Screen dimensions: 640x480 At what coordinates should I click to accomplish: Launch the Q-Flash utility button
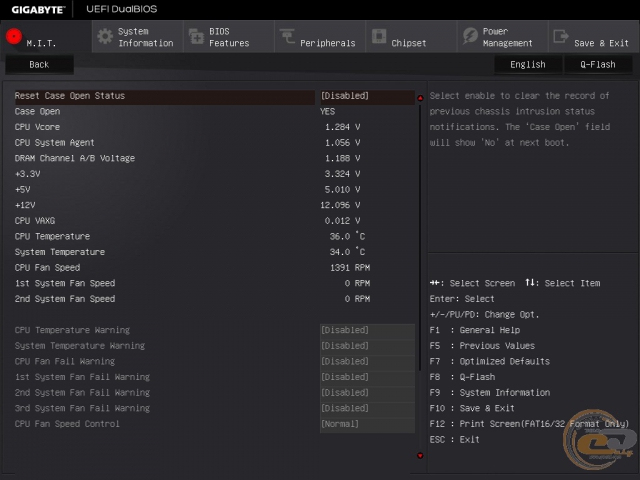598,64
